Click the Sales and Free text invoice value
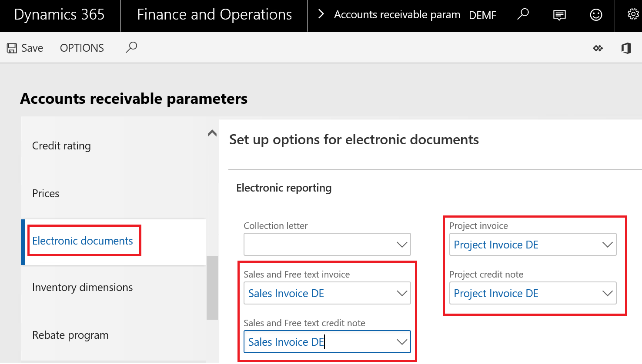Viewport: 642px width, 364px height. click(286, 294)
